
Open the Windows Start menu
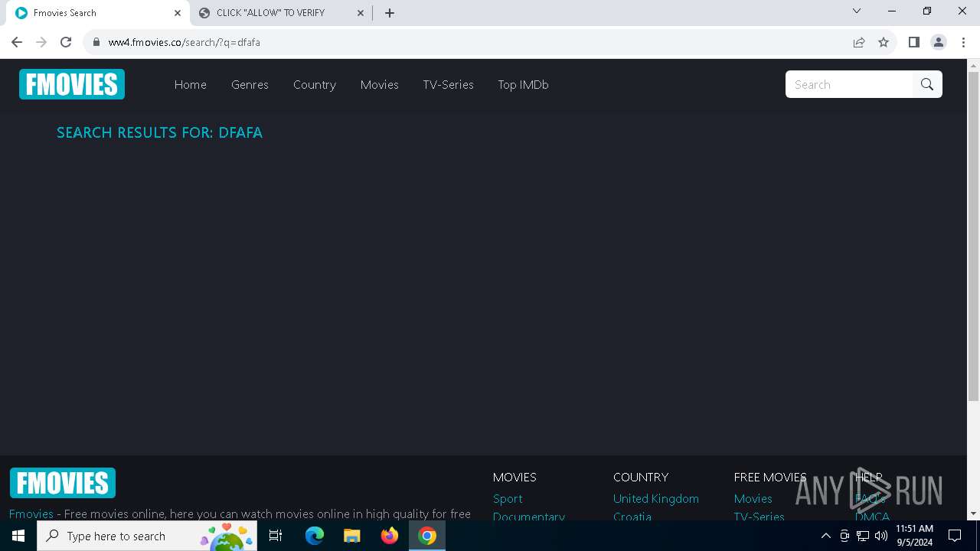pos(18,536)
